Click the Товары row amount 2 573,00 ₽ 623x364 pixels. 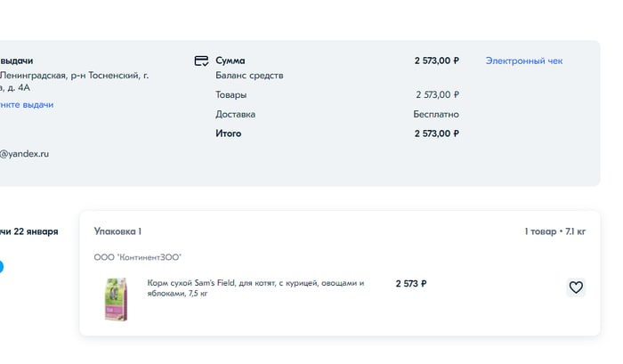[x=437, y=95]
